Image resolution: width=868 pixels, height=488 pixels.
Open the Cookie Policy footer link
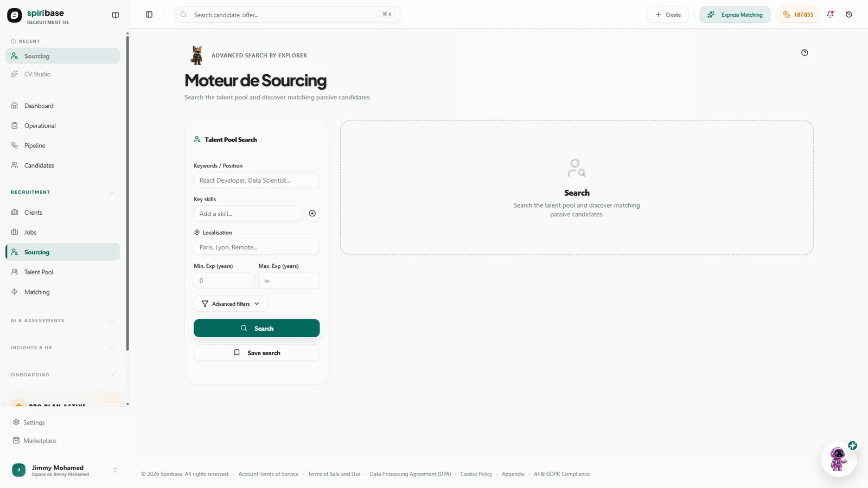(x=476, y=474)
